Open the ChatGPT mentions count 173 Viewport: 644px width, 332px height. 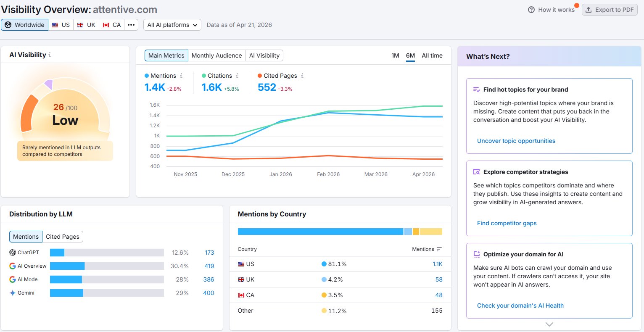point(209,253)
